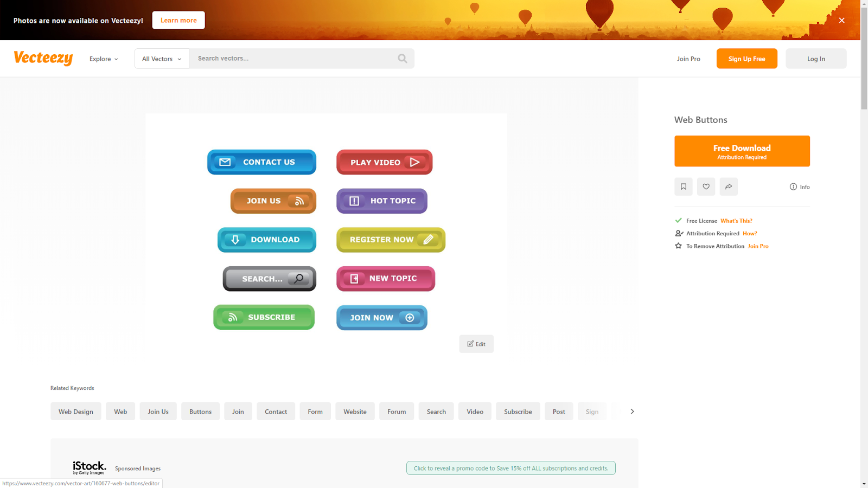The image size is (868, 488).
Task: Like this vector using the heart icon
Action: tap(706, 187)
